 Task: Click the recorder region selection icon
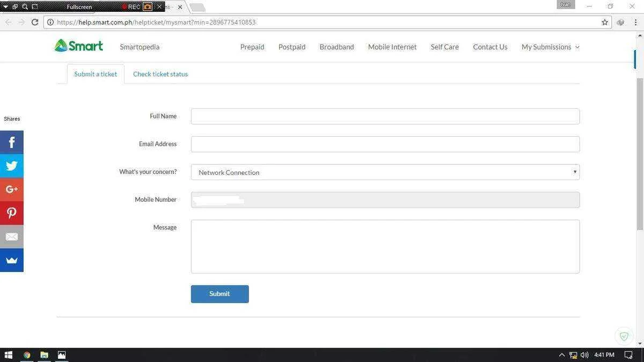pyautogui.click(x=35, y=6)
